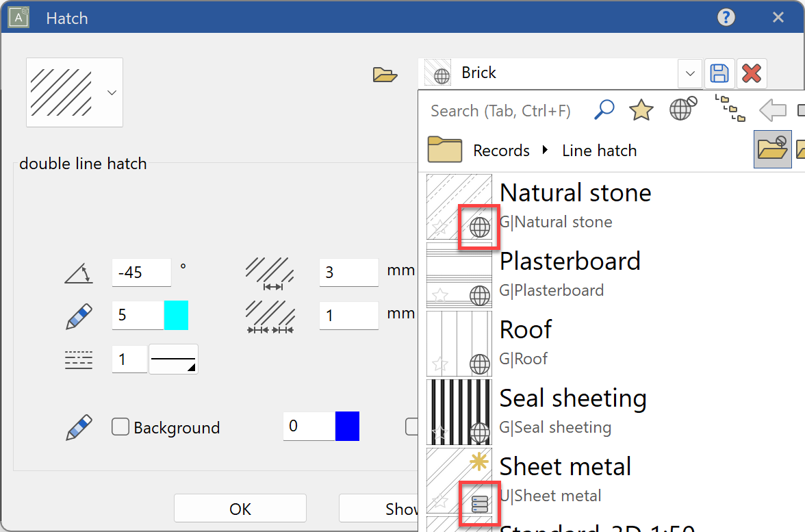Enable the Background checkbox
805x532 pixels.
[x=120, y=427]
